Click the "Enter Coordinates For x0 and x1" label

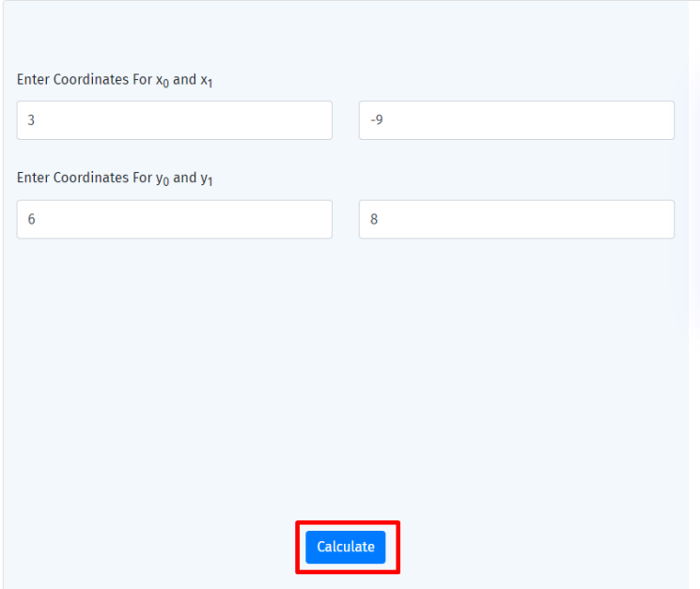(115, 81)
